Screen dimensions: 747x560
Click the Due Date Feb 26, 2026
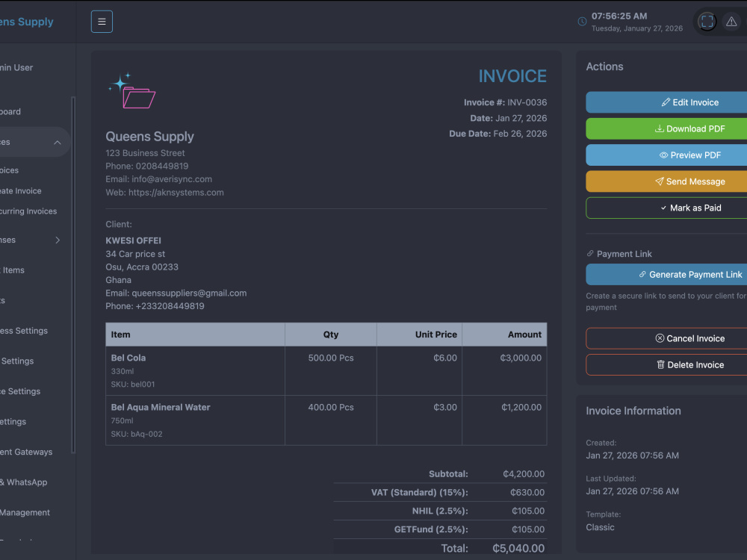point(498,134)
